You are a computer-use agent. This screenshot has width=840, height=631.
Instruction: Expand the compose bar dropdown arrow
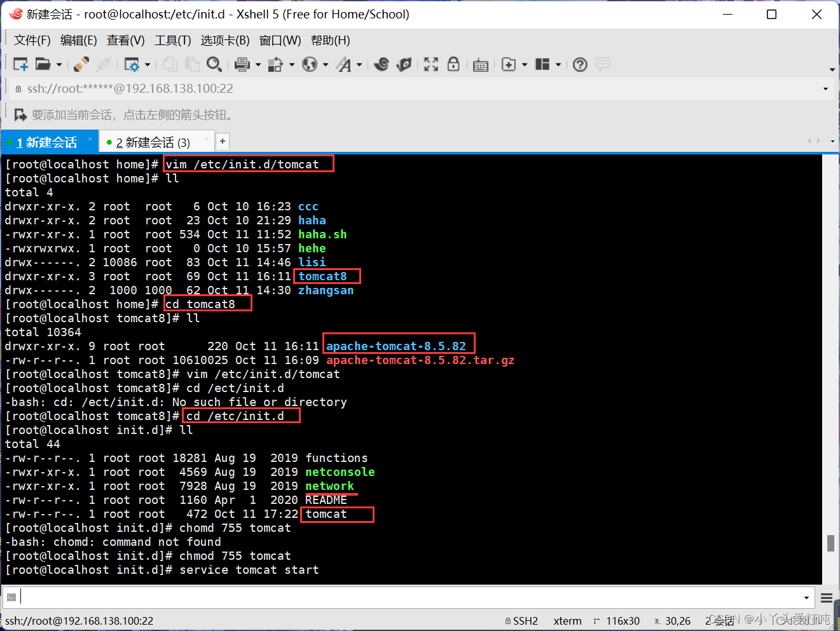pos(806,597)
